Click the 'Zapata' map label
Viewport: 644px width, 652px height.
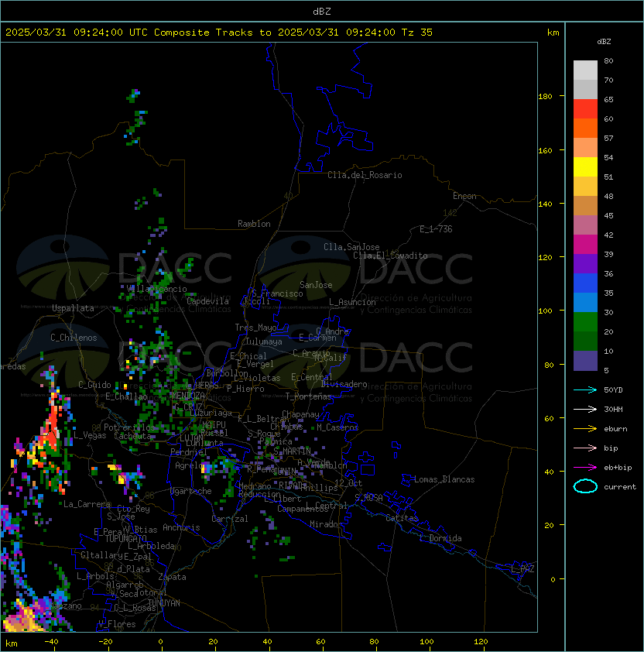(x=172, y=577)
